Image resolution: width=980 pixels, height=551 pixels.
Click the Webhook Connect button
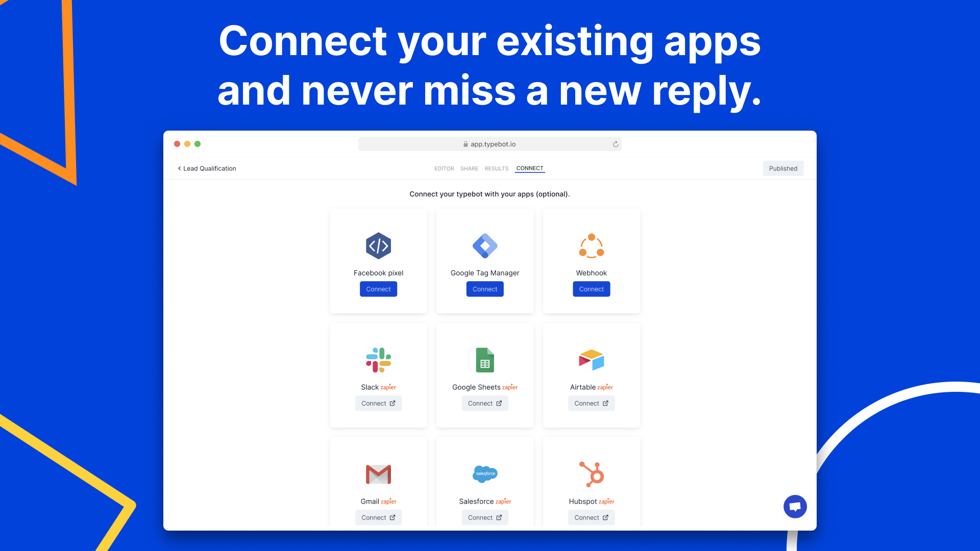coord(591,289)
